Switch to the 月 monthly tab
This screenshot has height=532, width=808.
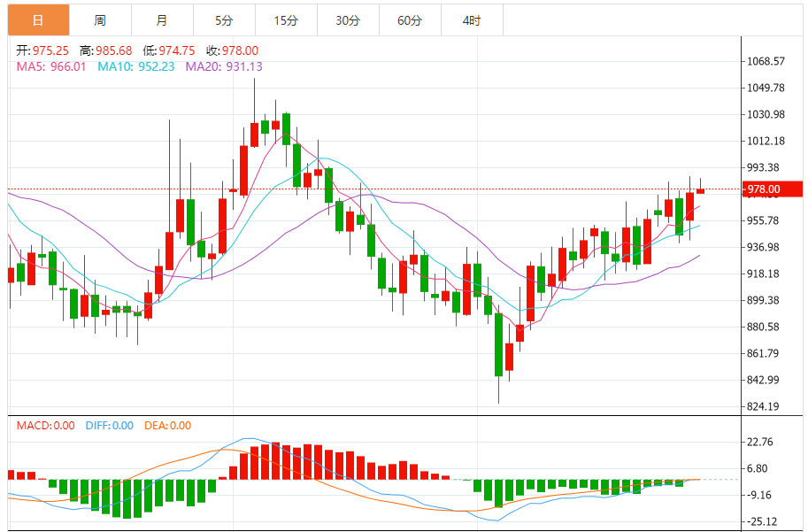click(x=162, y=20)
